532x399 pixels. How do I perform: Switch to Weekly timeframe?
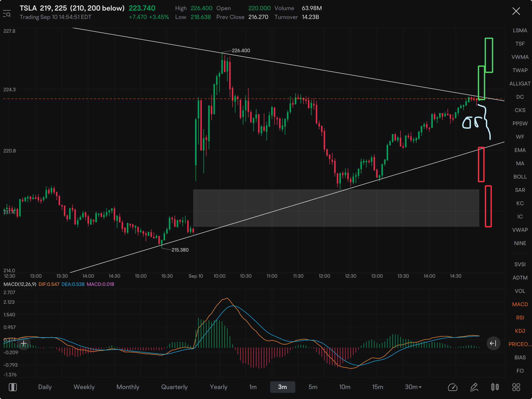(84, 387)
